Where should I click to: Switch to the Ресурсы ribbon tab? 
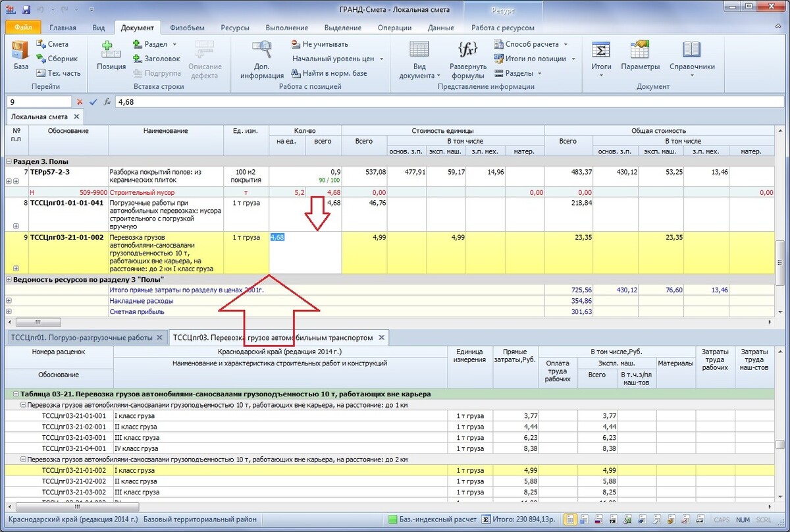(x=234, y=28)
